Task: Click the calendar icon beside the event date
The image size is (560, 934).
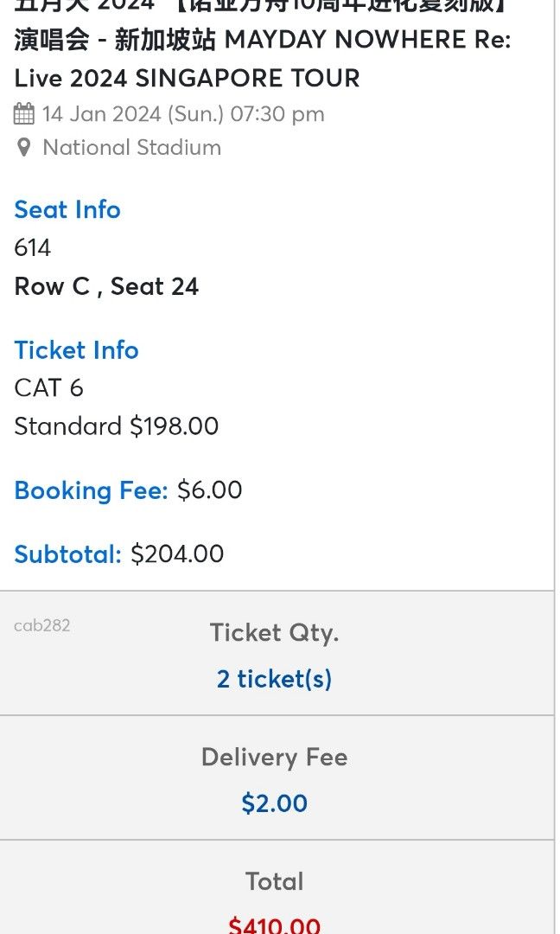Action: pyautogui.click(x=23, y=112)
